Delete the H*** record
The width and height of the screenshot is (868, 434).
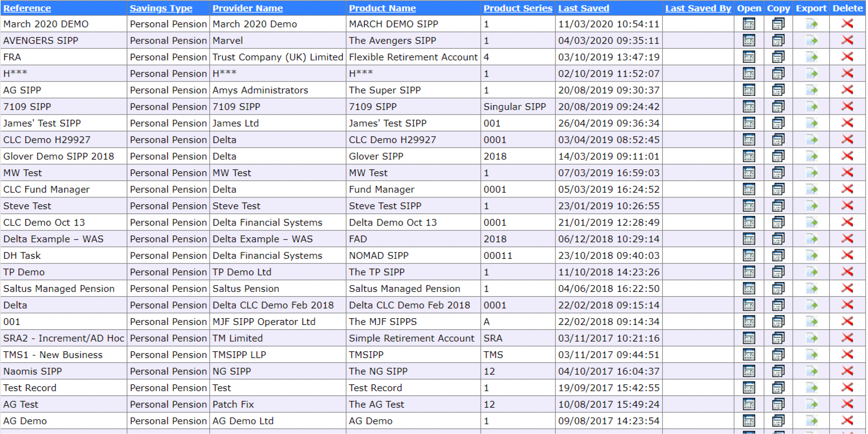coord(847,74)
